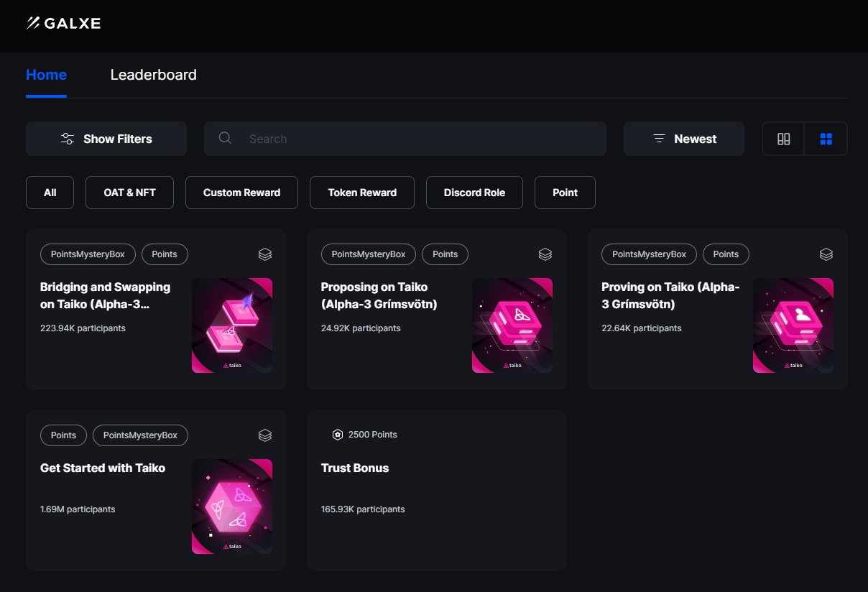Click the Get Started with Taiko thumbnail
This screenshot has height=592, width=868.
point(232,507)
